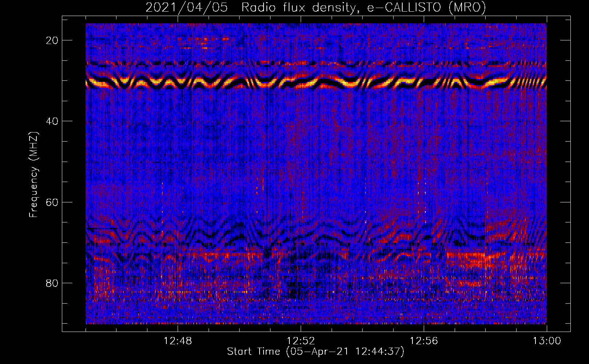Screen dimensions: 589x364
Task: Click the 'Frequency (MHZ)' axis title
Action: [x=33, y=174]
